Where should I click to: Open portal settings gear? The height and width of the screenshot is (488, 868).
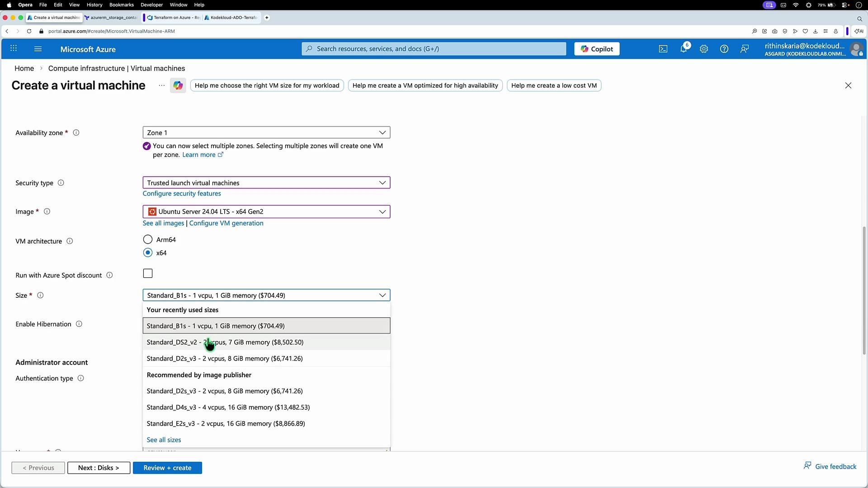(704, 49)
